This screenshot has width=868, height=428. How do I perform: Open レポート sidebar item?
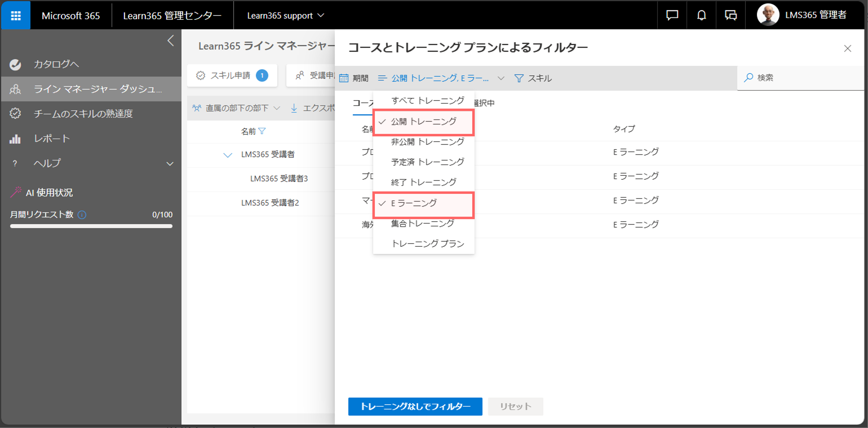pos(91,139)
